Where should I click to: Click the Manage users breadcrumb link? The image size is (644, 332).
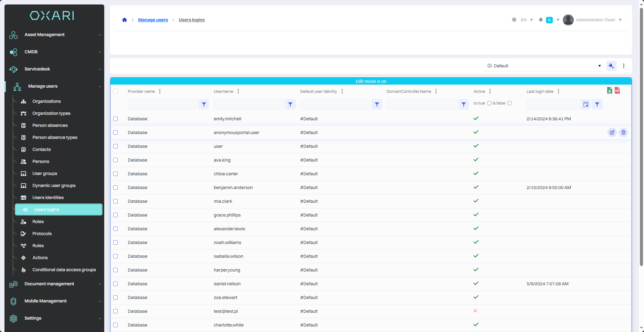tap(153, 20)
